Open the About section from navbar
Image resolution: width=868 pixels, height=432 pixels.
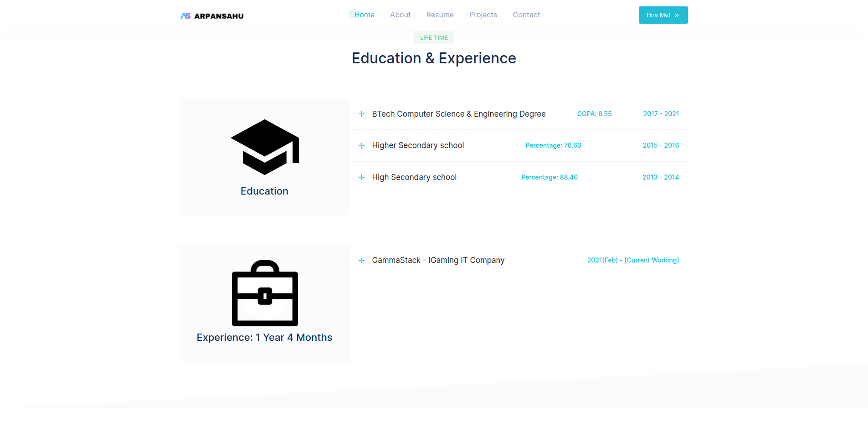coord(400,15)
